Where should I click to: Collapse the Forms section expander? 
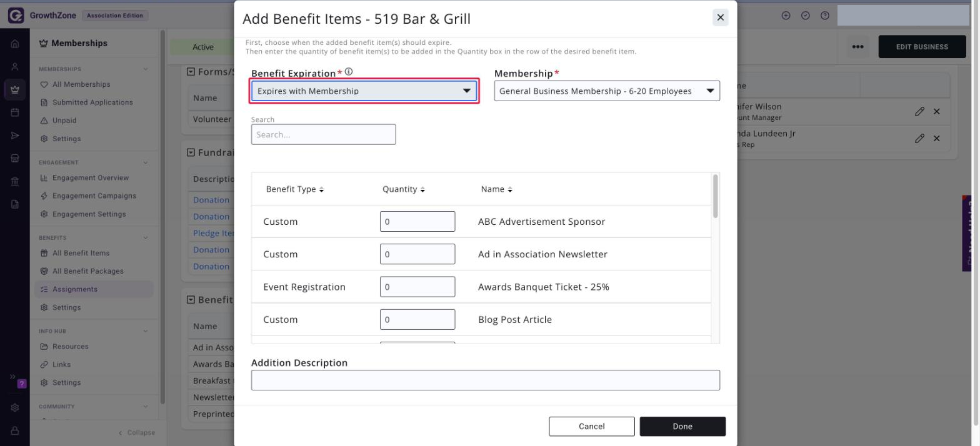[191, 72]
